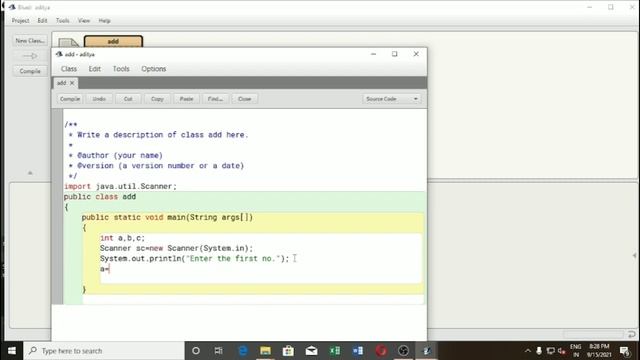Open the OBS Studio icon on taskbar
Image resolution: width=640 pixels, height=360 pixels.
pos(404,351)
